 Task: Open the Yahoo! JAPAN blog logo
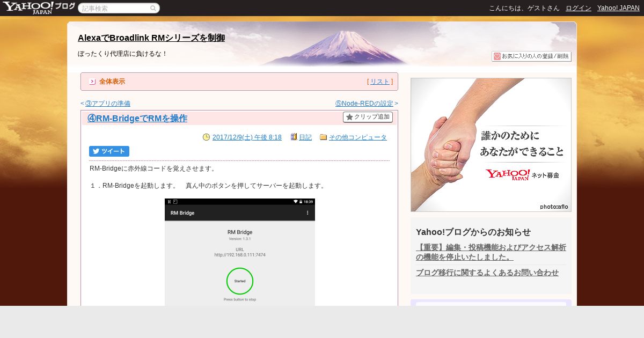tap(38, 8)
